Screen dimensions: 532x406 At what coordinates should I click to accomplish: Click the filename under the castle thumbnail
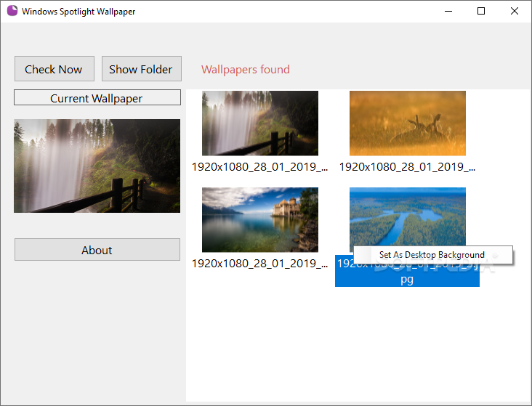pos(259,264)
